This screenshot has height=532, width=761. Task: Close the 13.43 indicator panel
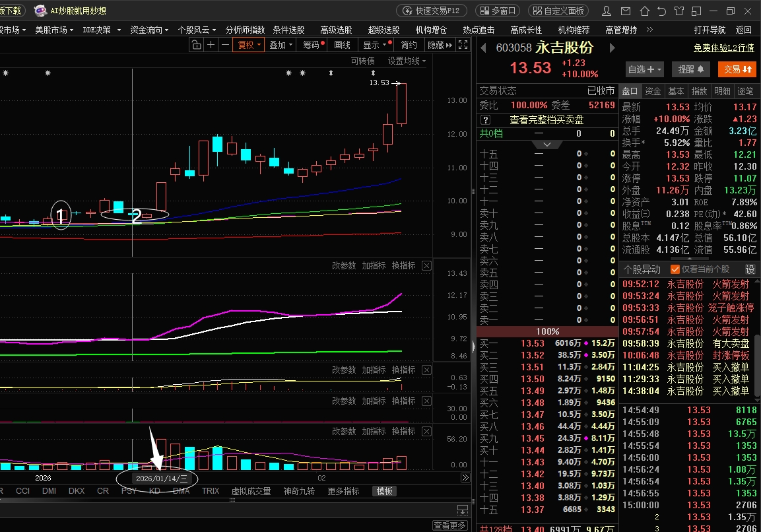426,265
